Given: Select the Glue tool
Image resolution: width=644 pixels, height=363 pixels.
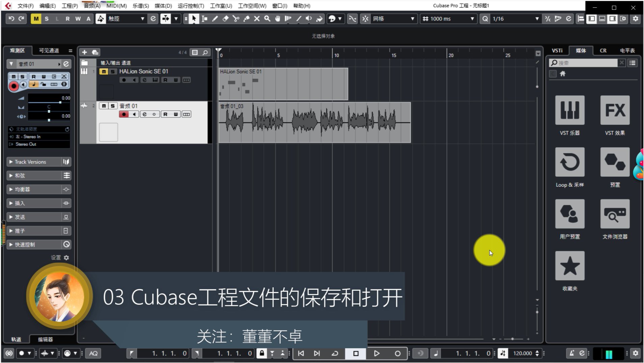Looking at the screenshot, I should coord(246,19).
